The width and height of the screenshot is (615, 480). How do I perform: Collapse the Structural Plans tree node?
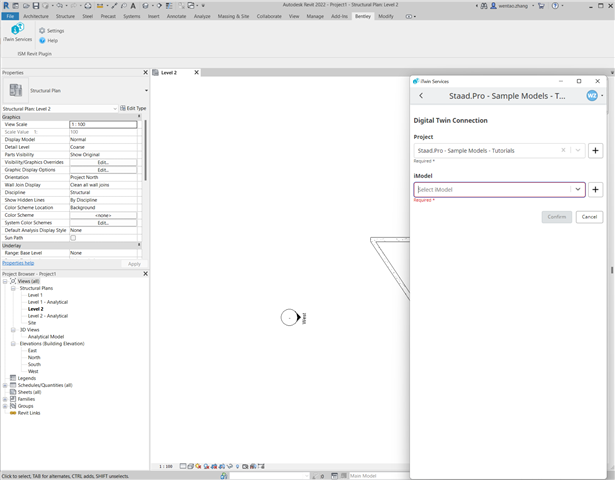pyautogui.click(x=14, y=288)
